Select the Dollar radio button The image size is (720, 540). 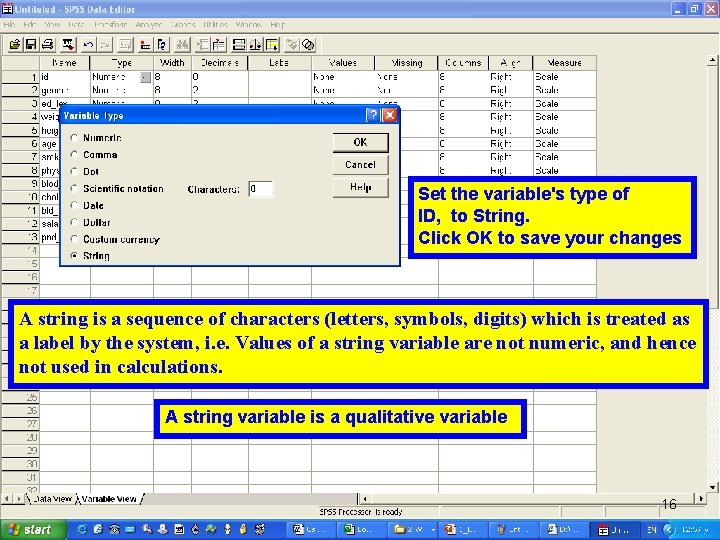(x=74, y=222)
